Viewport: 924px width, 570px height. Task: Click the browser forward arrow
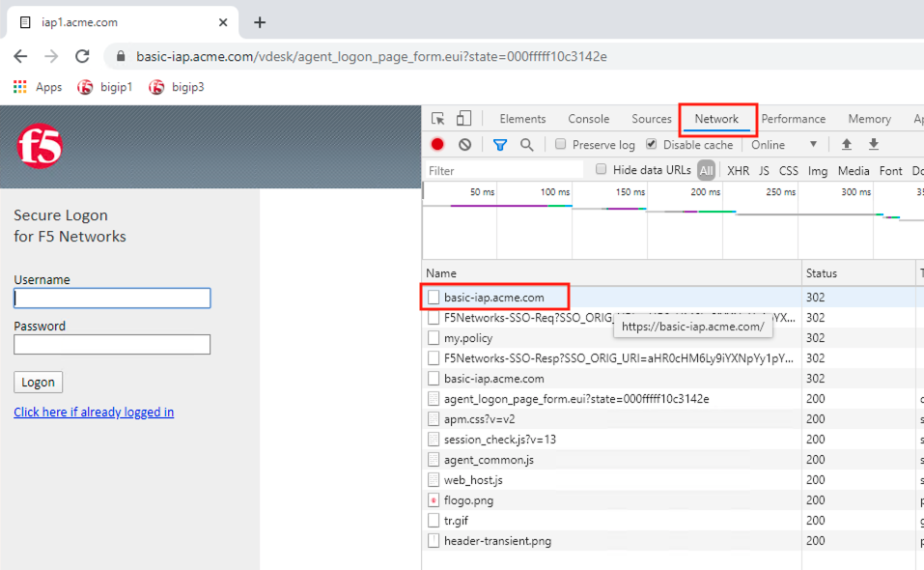(x=51, y=57)
